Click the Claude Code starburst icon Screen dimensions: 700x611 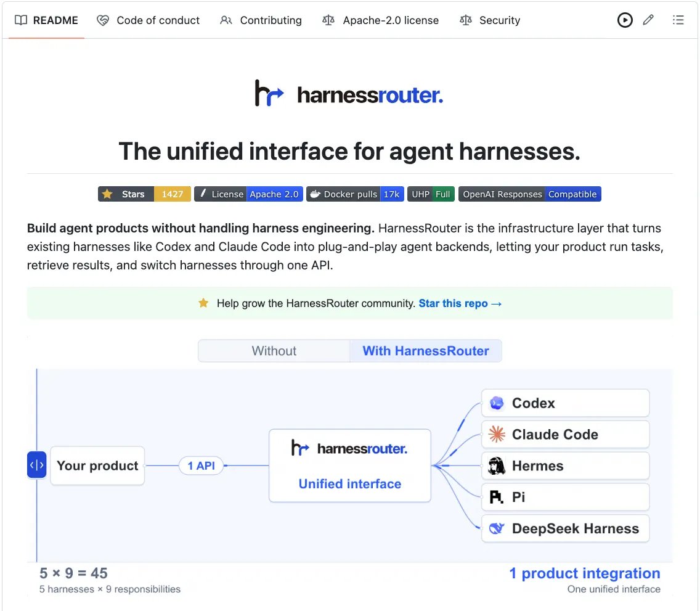[497, 434]
